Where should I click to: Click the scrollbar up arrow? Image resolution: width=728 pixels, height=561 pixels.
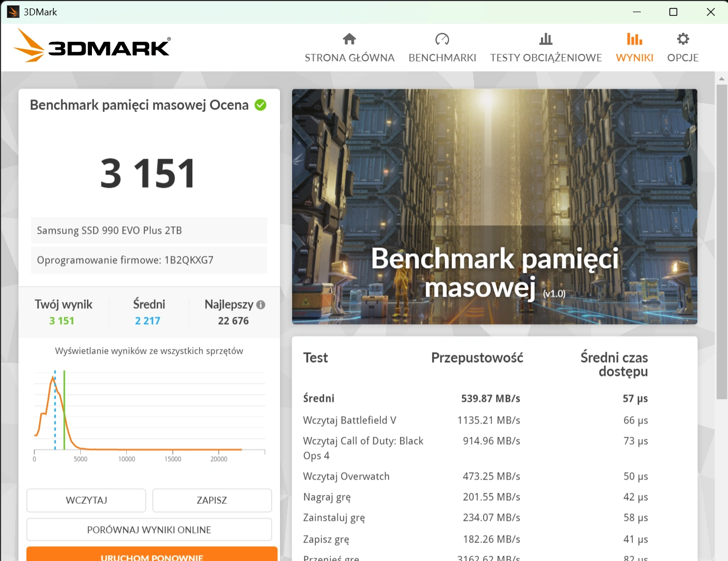click(x=722, y=79)
